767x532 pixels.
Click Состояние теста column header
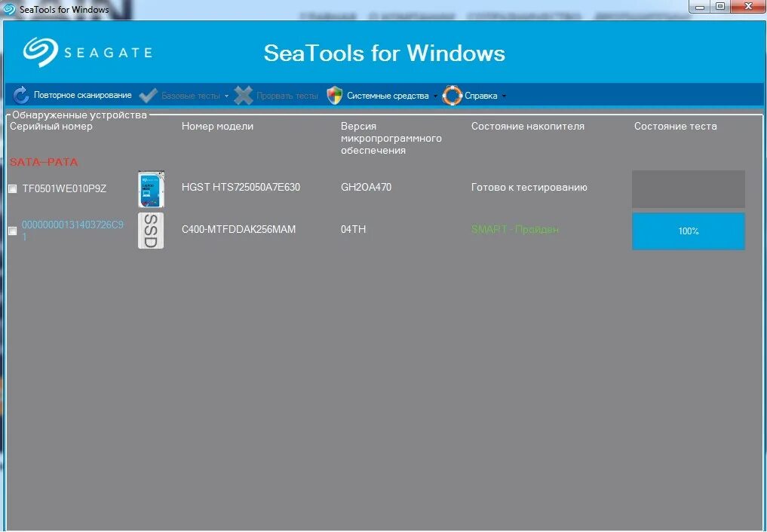676,127
